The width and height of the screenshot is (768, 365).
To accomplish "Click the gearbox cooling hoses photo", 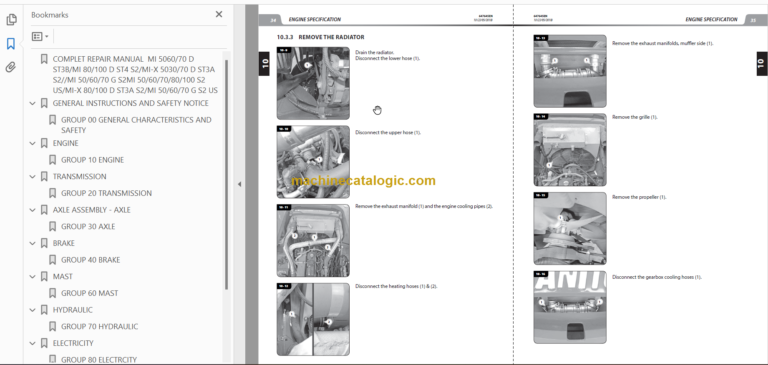I will (x=570, y=307).
